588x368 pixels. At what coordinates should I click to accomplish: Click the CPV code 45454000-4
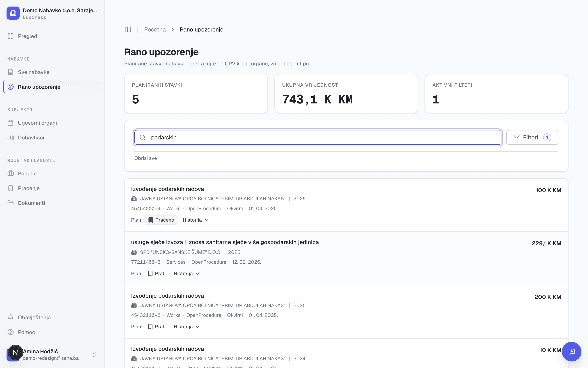146,209
